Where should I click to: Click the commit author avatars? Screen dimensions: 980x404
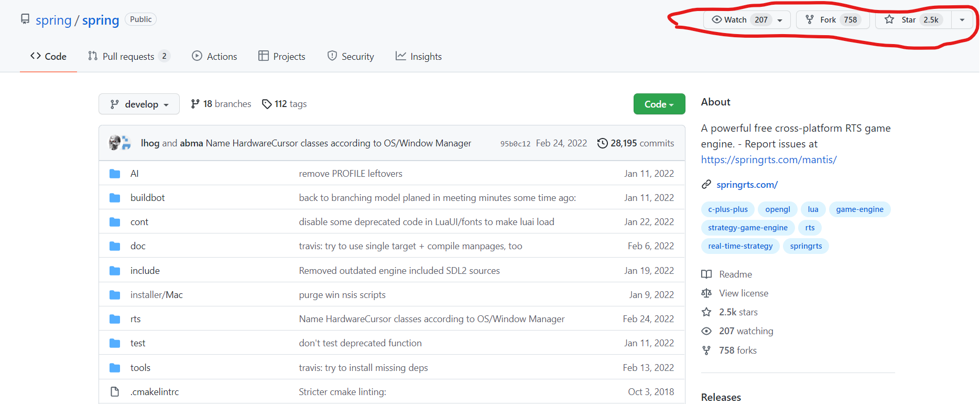(120, 143)
